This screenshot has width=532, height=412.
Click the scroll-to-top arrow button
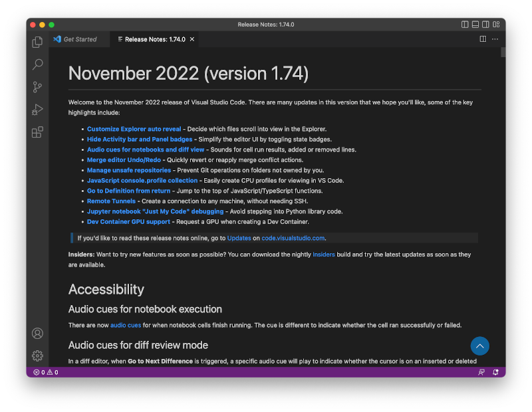[x=479, y=346]
